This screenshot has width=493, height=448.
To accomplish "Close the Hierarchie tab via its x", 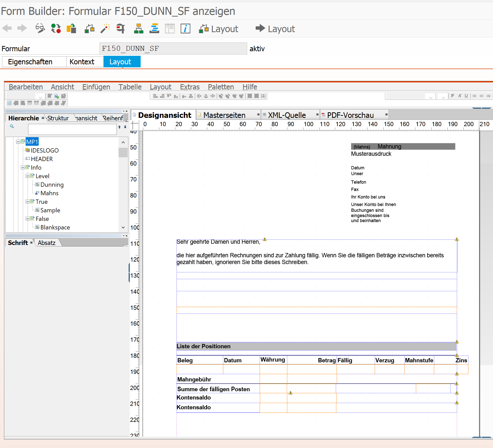I will pyautogui.click(x=43, y=118).
